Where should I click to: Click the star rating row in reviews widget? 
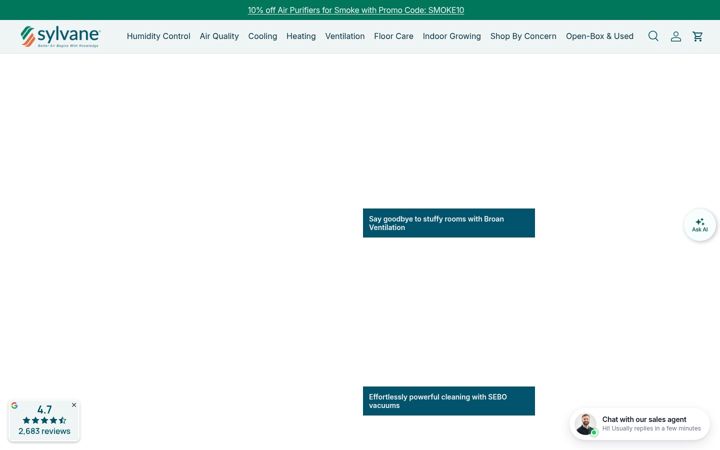[x=45, y=420]
